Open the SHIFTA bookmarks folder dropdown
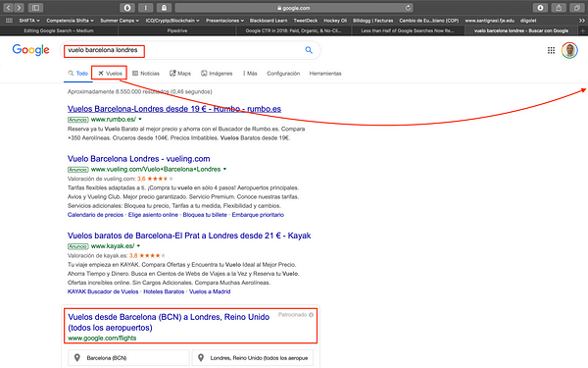 (x=29, y=21)
